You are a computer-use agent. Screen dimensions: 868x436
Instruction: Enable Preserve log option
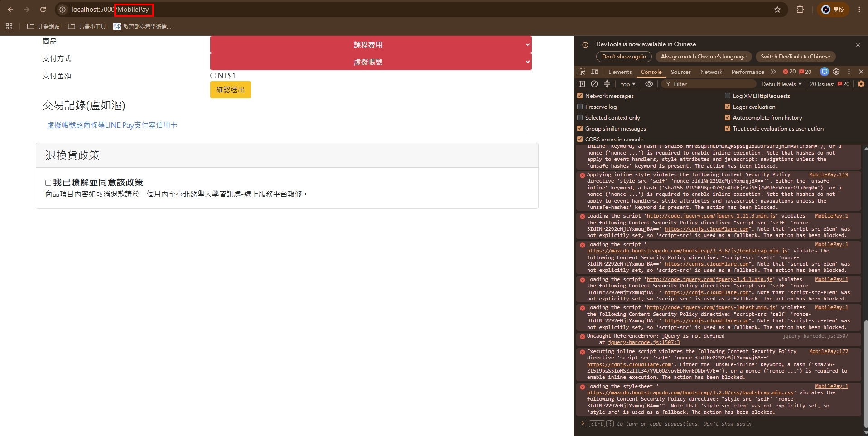click(580, 107)
